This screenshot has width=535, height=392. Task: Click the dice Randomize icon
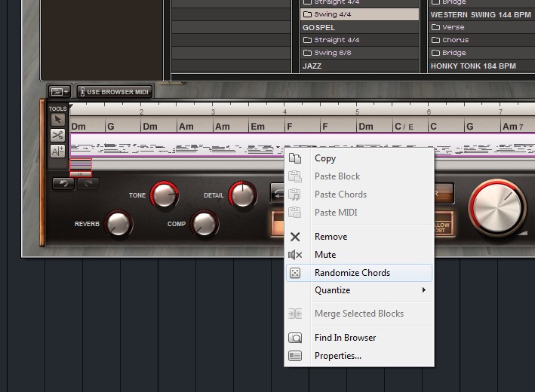295,273
